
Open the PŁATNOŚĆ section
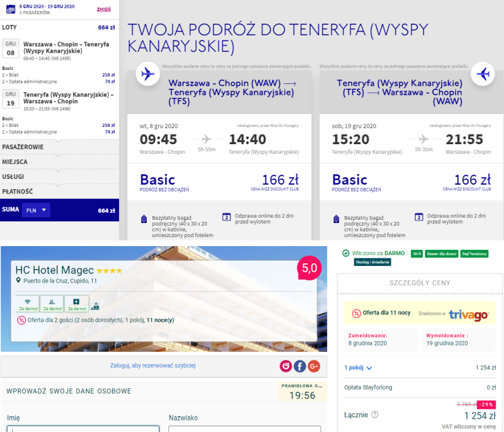[x=60, y=192]
